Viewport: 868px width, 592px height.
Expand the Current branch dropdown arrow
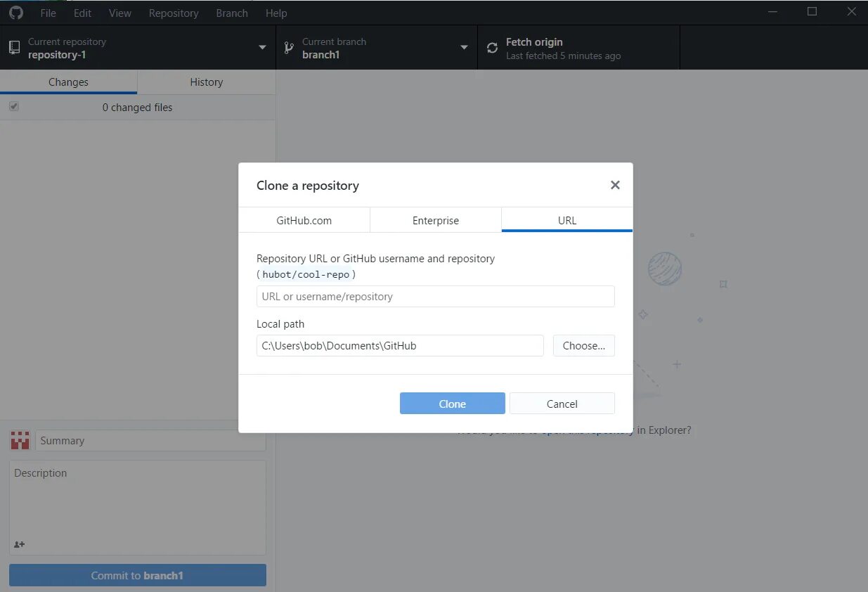tap(464, 48)
